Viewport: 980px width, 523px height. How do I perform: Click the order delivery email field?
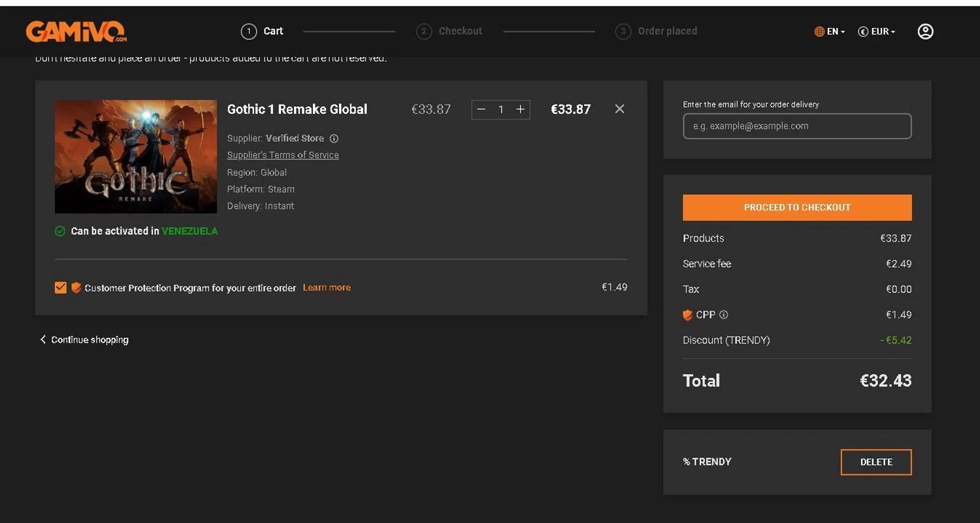[797, 126]
